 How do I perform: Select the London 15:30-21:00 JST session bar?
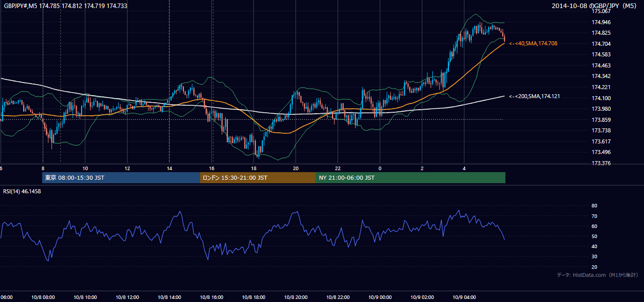pyautogui.click(x=258, y=178)
